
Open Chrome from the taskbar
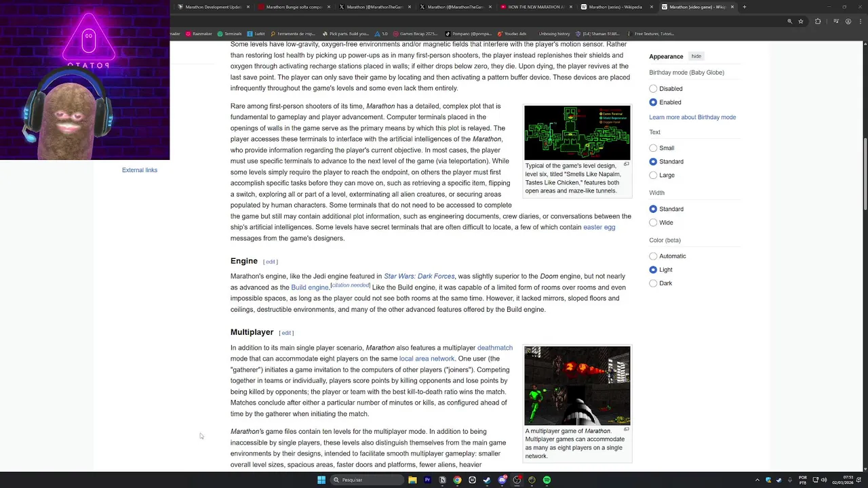click(x=457, y=480)
